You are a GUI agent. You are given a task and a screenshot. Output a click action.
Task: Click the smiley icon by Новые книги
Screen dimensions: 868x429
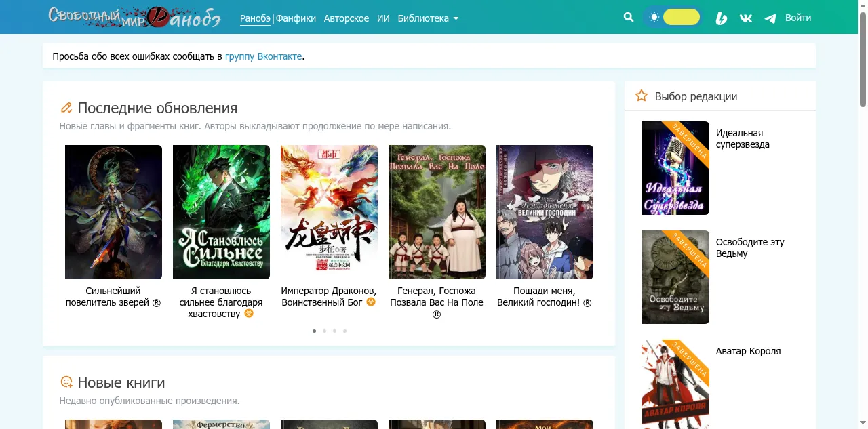(66, 382)
